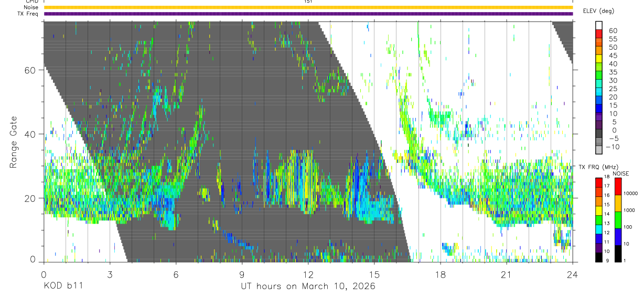Select the white top segment of the ELEV color bar
Screen dimensions: 644x297
point(599,25)
